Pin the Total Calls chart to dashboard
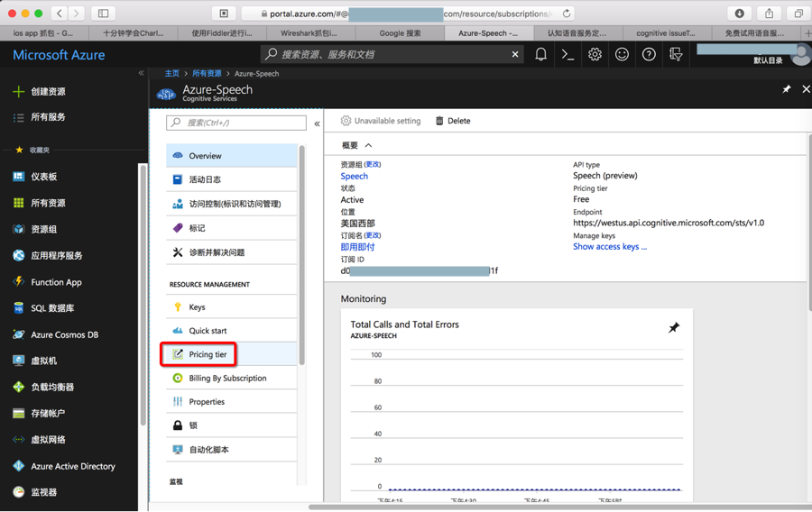This screenshot has height=512, width=812. (673, 328)
